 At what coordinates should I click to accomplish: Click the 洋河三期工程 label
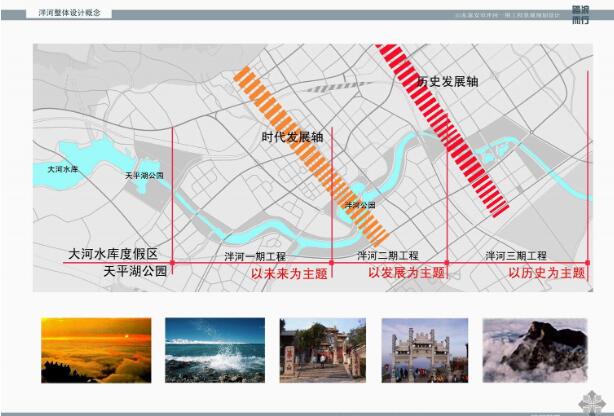pos(516,256)
